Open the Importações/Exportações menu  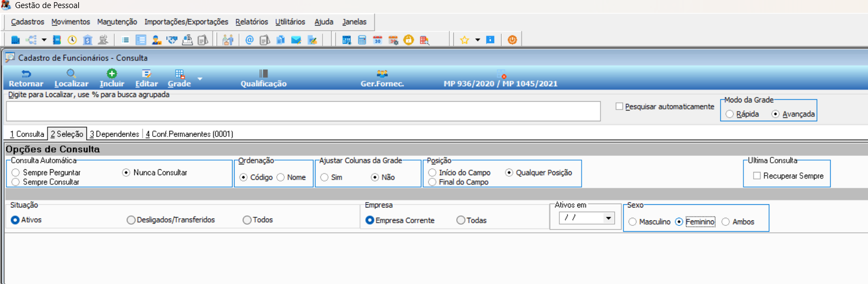(186, 22)
